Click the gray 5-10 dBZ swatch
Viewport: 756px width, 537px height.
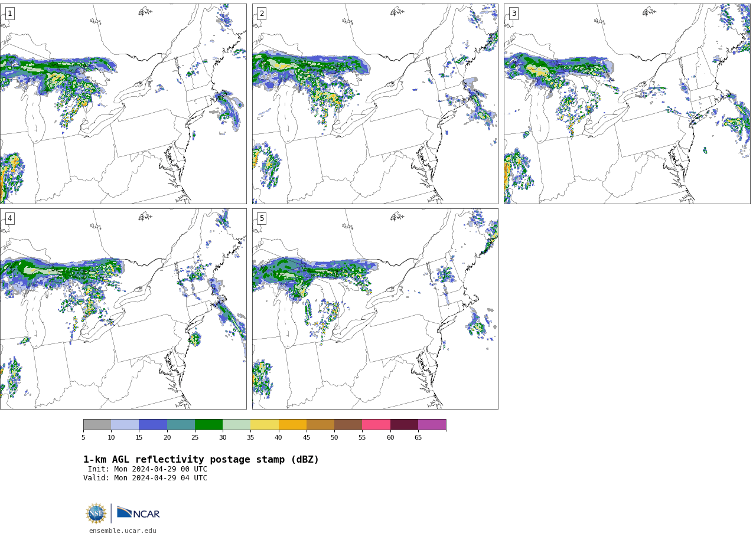point(97,425)
